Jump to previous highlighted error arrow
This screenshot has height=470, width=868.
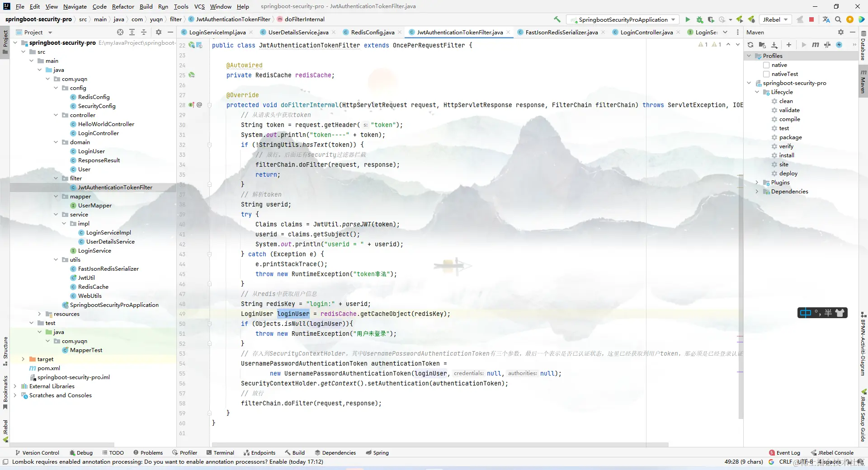coord(728,45)
